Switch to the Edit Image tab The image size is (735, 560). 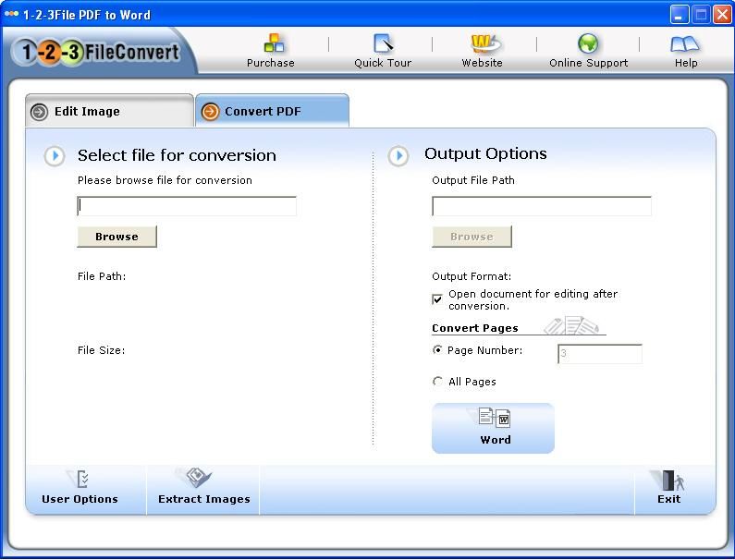[109, 112]
